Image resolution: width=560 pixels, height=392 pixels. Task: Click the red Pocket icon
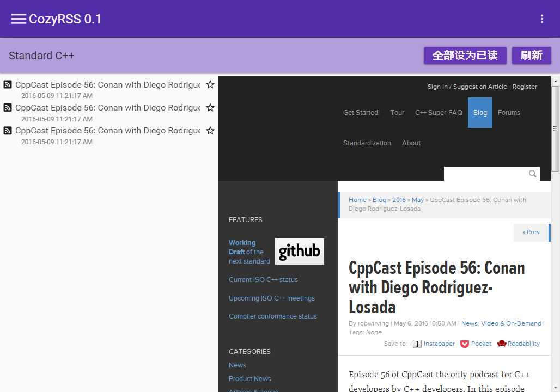464,344
